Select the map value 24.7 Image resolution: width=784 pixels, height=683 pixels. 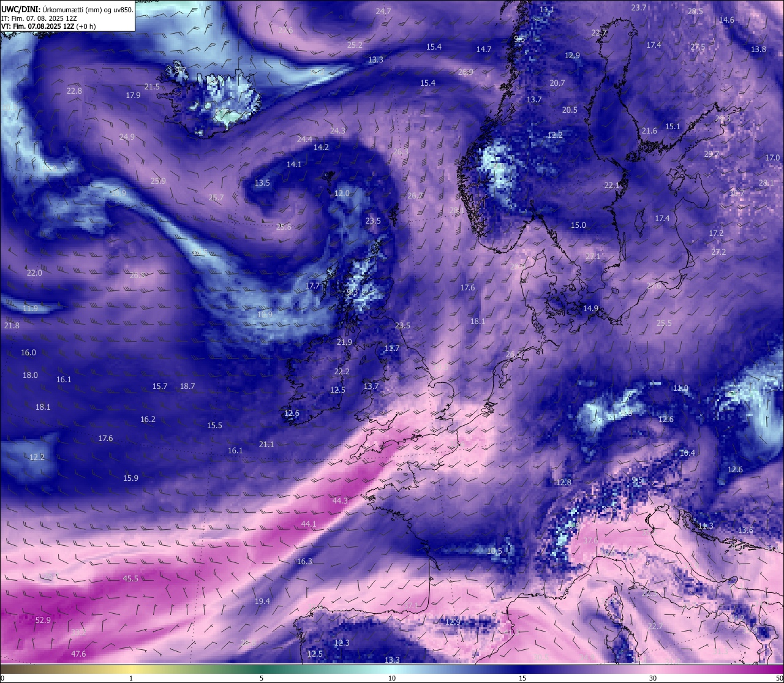click(383, 11)
